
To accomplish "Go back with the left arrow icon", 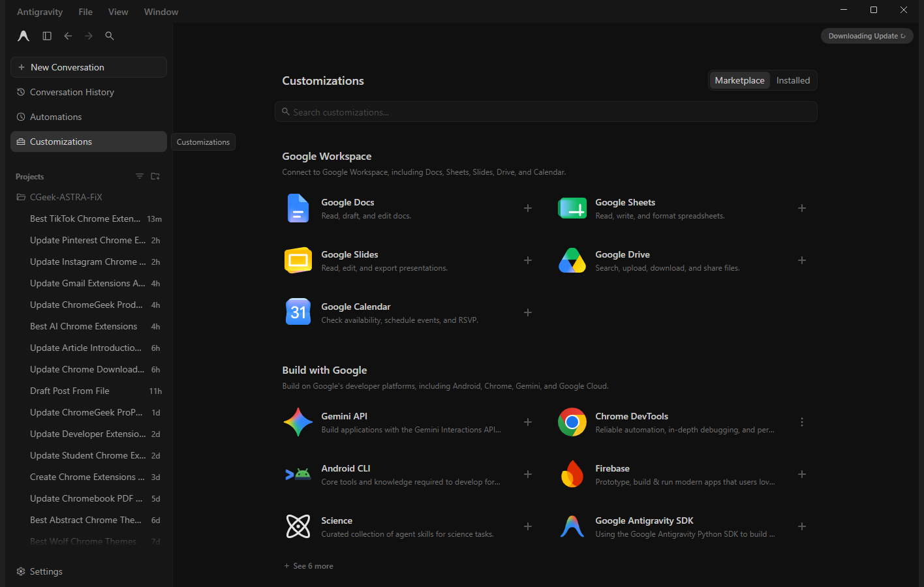I will (x=68, y=36).
